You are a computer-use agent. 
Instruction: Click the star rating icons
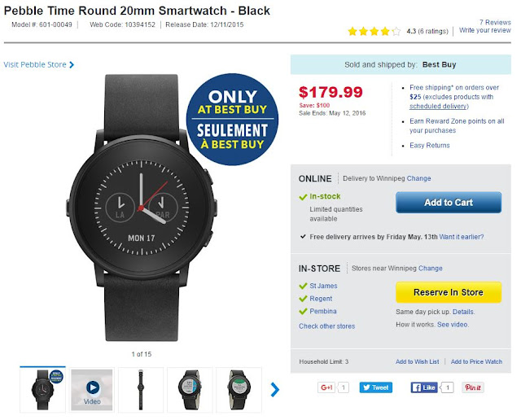(x=374, y=31)
